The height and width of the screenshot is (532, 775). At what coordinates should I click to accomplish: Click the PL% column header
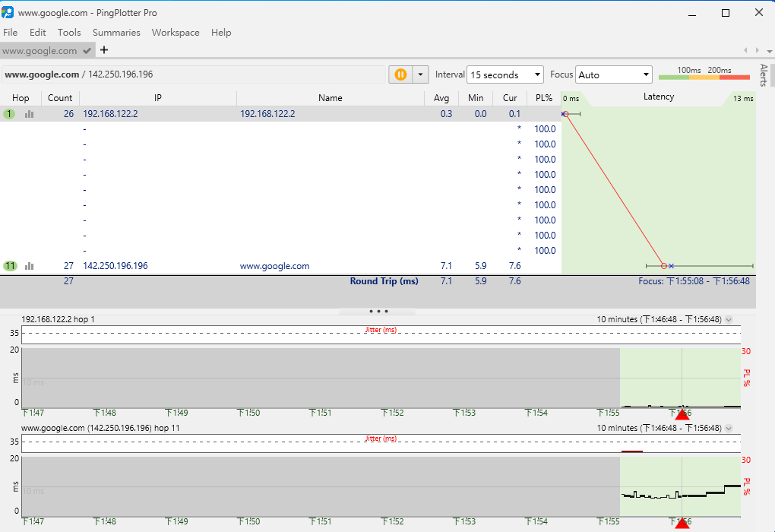click(544, 98)
